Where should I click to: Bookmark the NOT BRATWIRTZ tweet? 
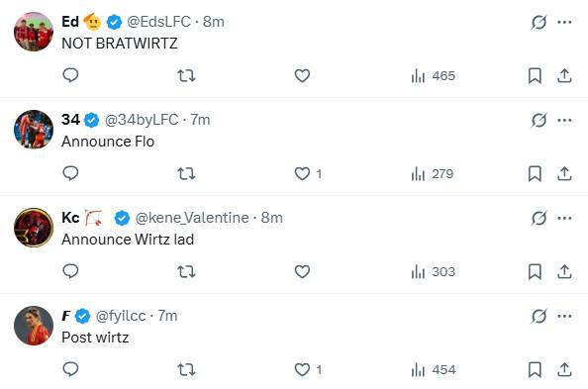pyautogui.click(x=535, y=76)
